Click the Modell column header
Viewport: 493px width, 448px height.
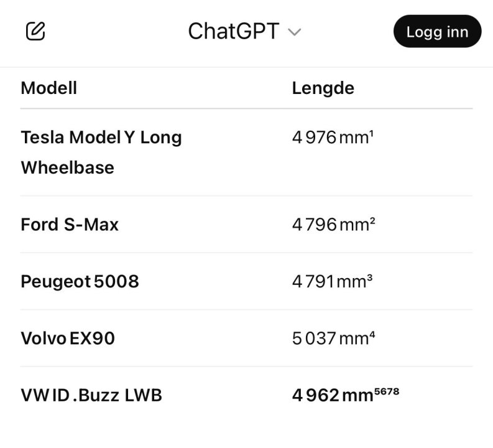click(x=49, y=88)
